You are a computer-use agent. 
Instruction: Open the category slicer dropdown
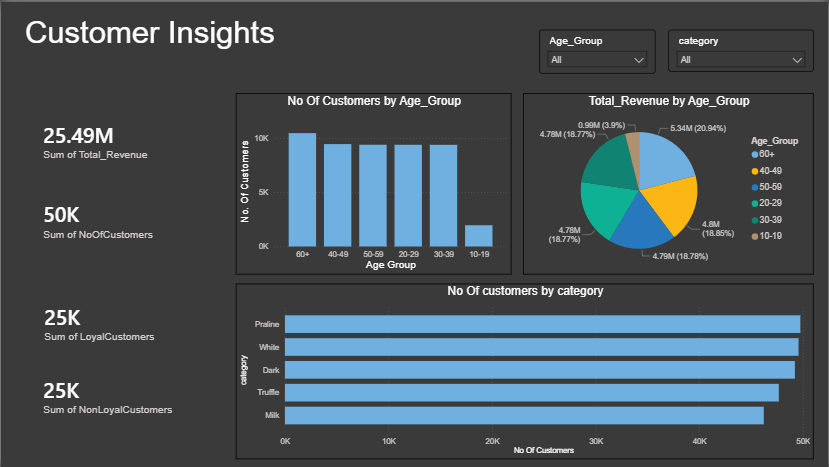(x=741, y=60)
